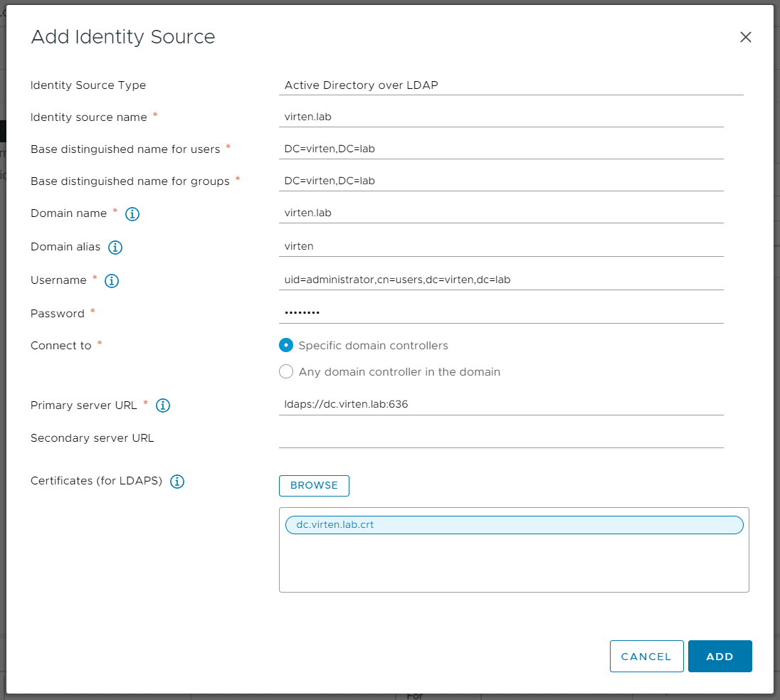Open info tooltip for Primary server URL
The image size is (780, 700).
(163, 405)
